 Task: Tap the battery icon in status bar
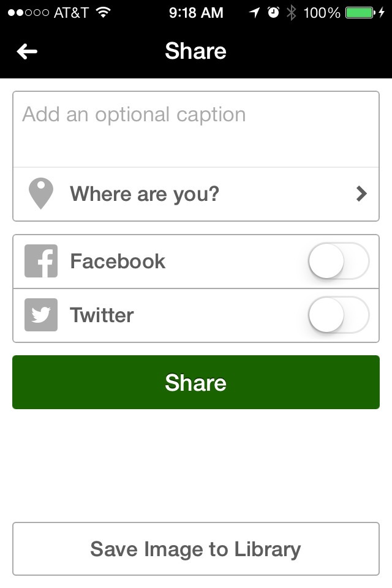point(361,12)
